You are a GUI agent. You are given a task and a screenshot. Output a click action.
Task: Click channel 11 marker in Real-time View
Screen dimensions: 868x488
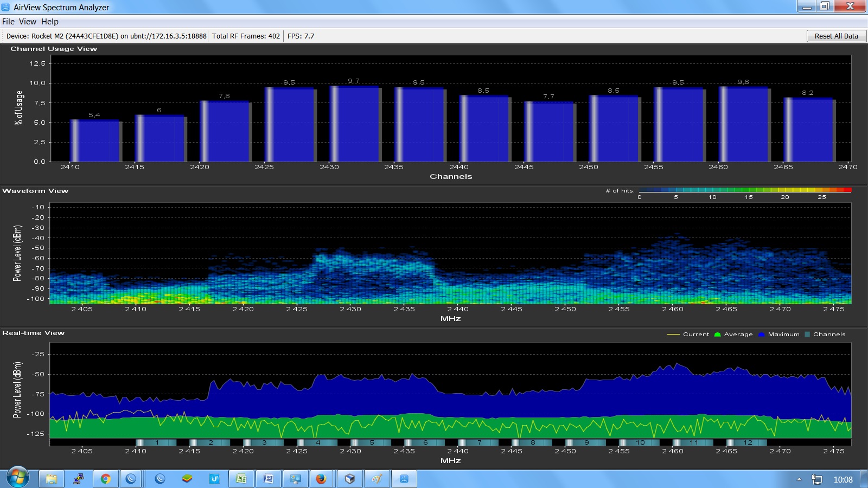click(x=693, y=442)
